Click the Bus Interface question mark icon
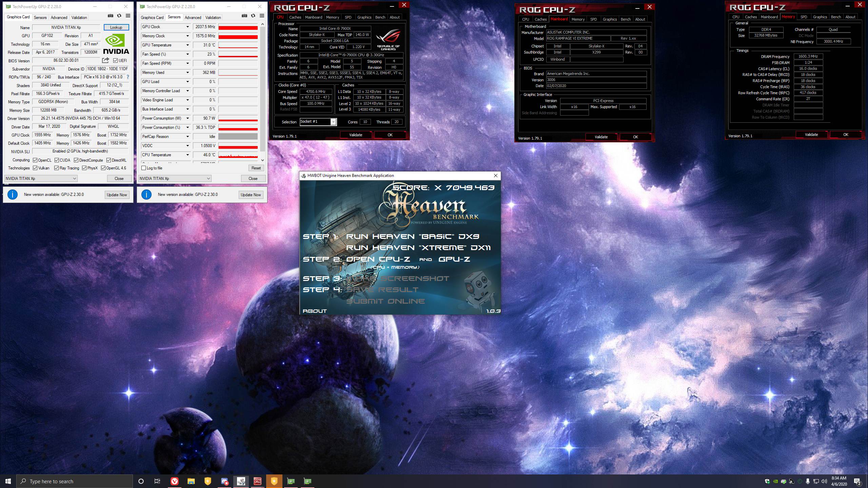868x488 pixels. 128,77
